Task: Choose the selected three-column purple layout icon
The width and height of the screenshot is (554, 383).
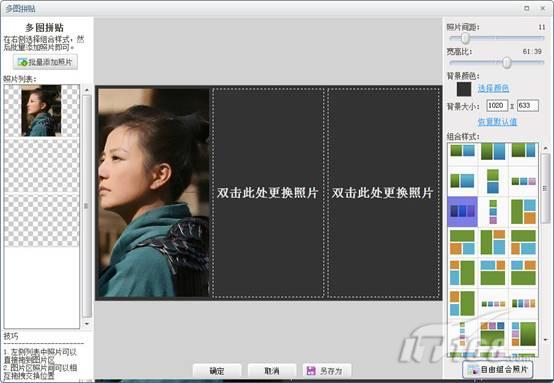Action: tap(462, 211)
